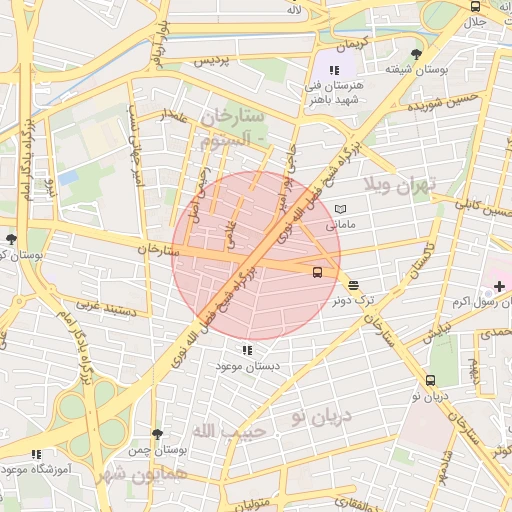Image resolution: width=512 pixels, height=512 pixels.
Task: Click the hospital cross icon near رسول اکرم
Action: 499,287
